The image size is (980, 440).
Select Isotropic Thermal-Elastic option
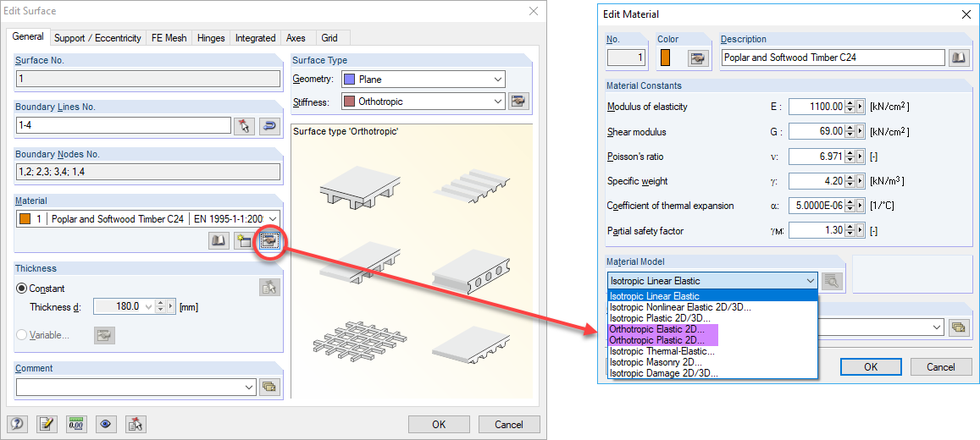(x=711, y=351)
